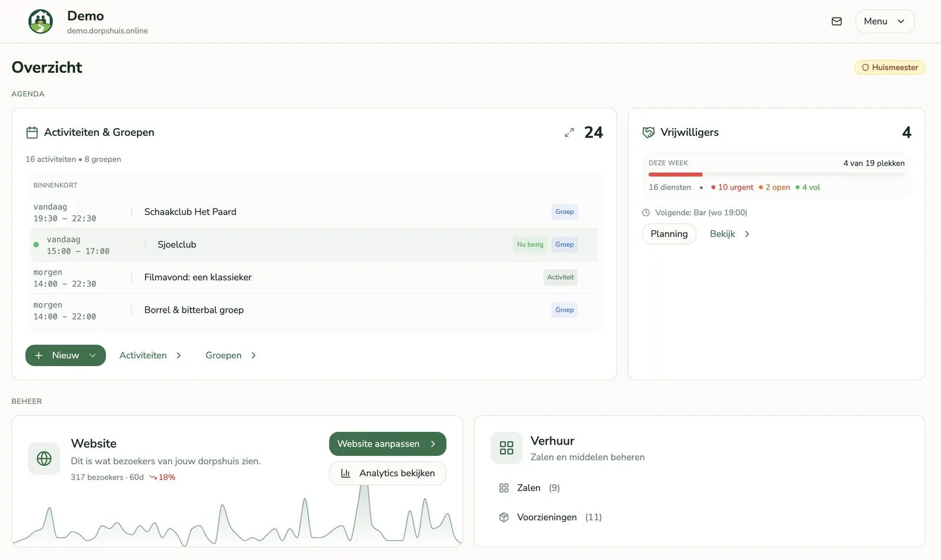
Task: Click the Activiteit tag on Filmavond
Action: (560, 277)
